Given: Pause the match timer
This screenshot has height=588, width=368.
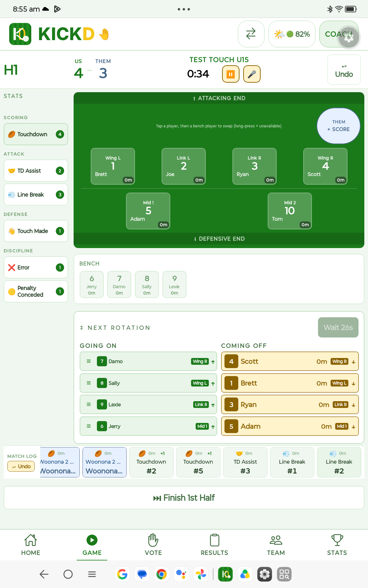Looking at the screenshot, I should (231, 74).
